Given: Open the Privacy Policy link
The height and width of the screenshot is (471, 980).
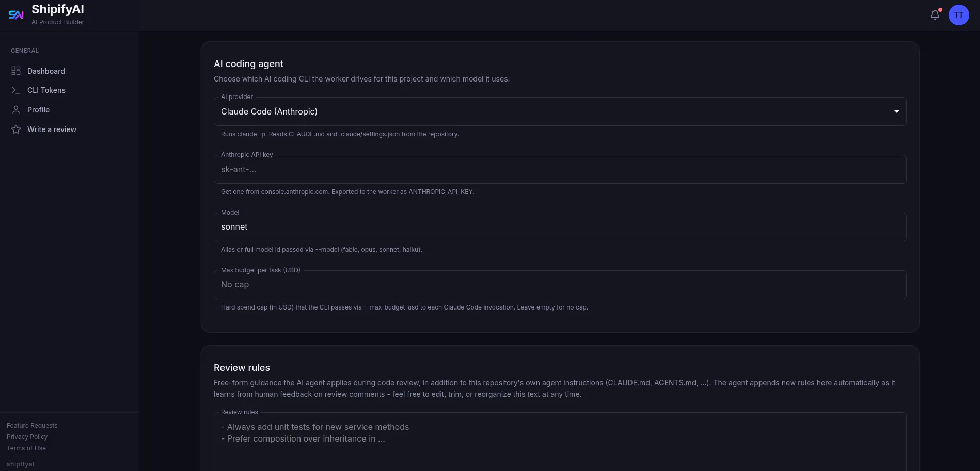Looking at the screenshot, I should (x=27, y=437).
